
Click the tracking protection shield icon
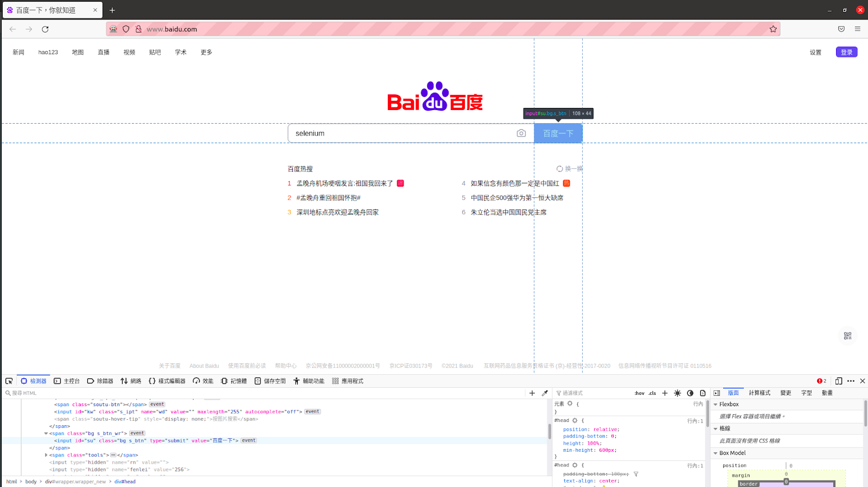[126, 29]
